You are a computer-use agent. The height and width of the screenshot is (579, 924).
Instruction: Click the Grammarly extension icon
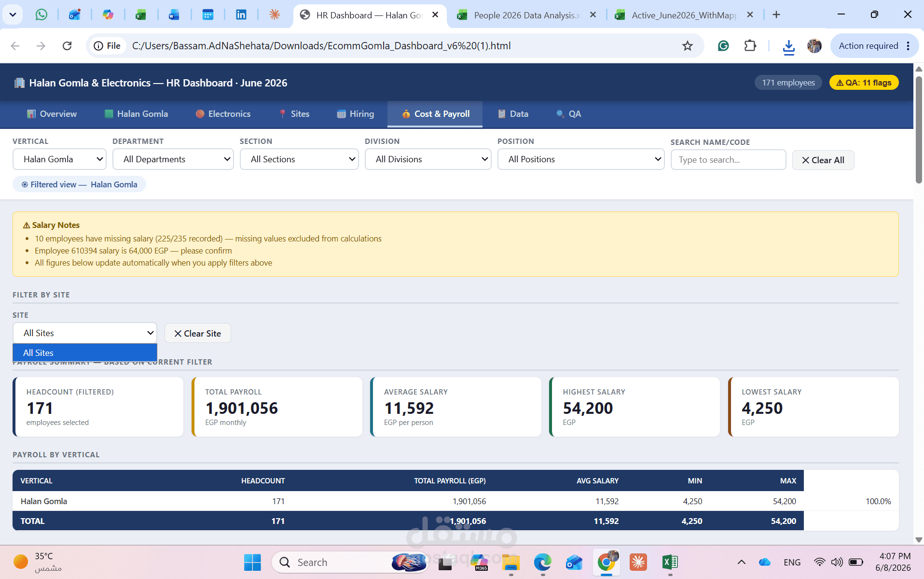(723, 46)
